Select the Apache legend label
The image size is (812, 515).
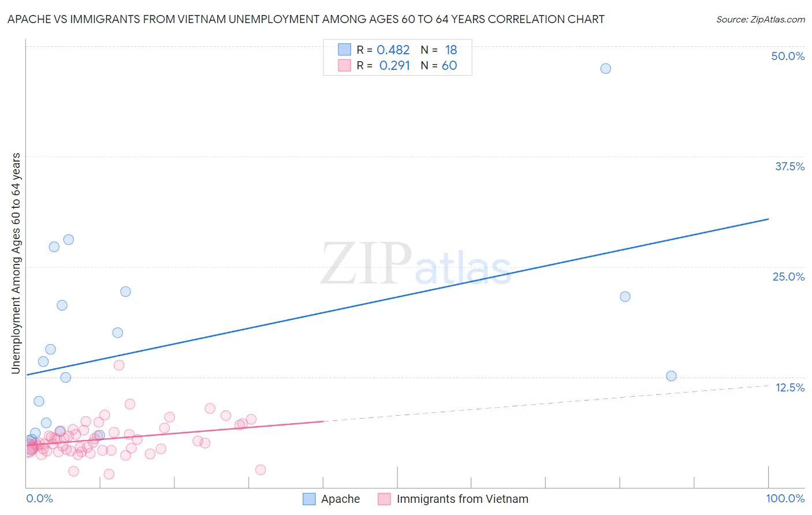click(x=340, y=499)
